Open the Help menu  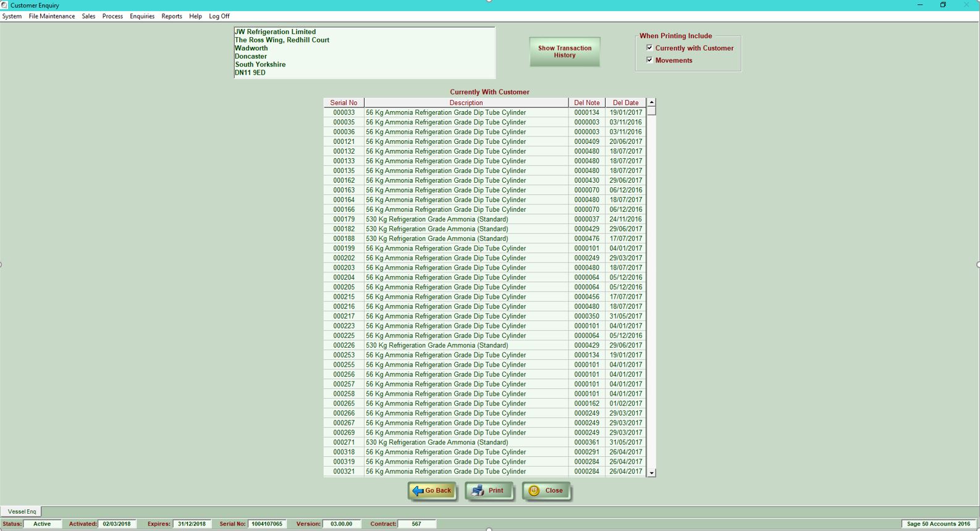(195, 16)
